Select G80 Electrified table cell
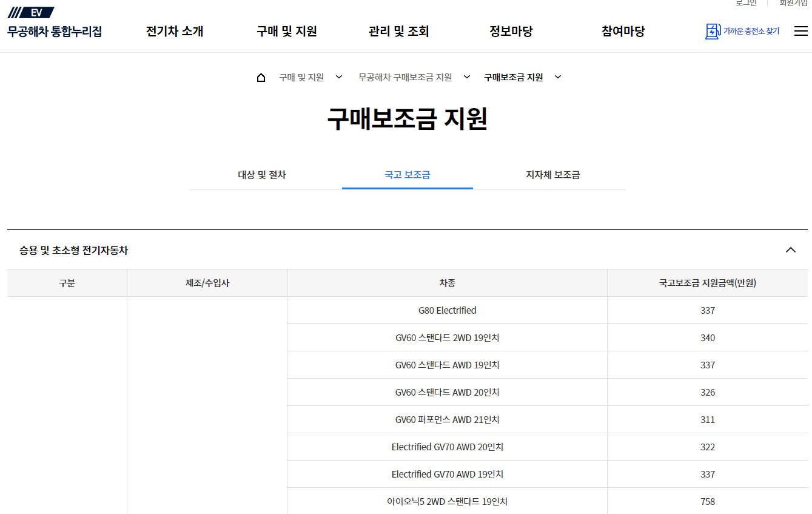 [448, 310]
